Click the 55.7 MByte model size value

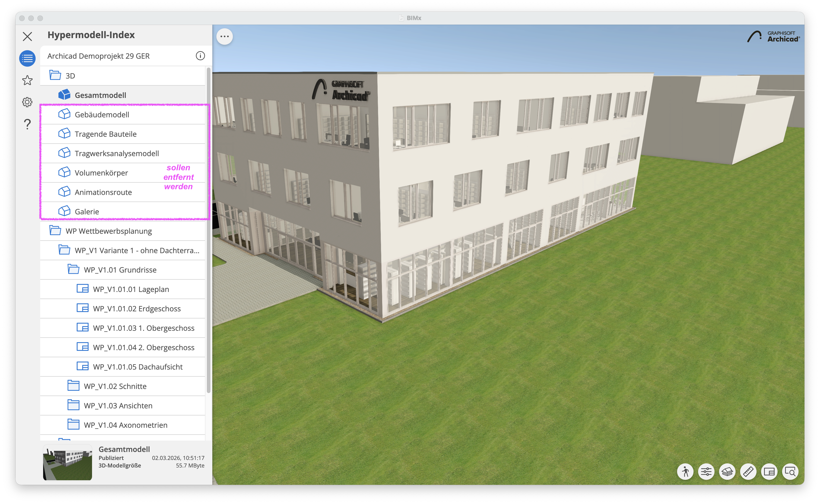tap(190, 465)
